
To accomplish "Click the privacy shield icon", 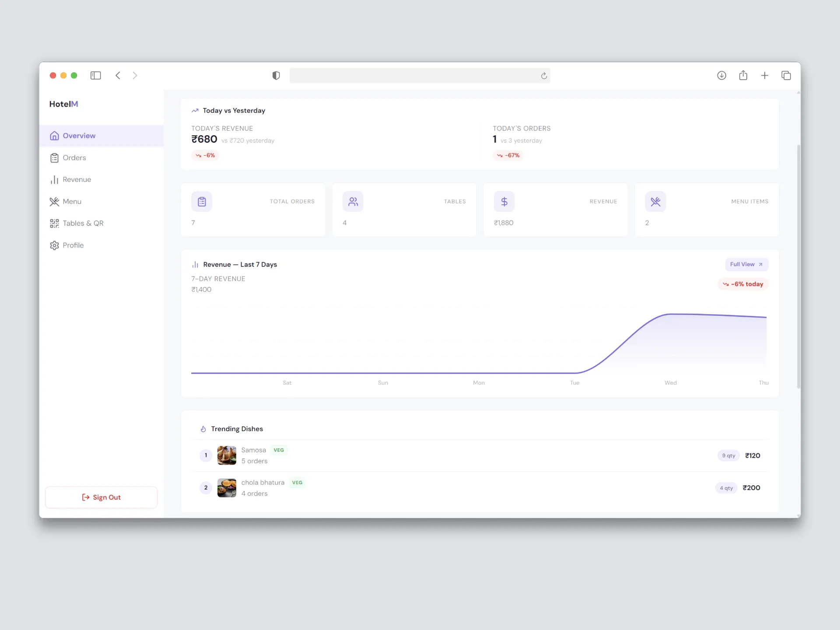I will coord(276,76).
